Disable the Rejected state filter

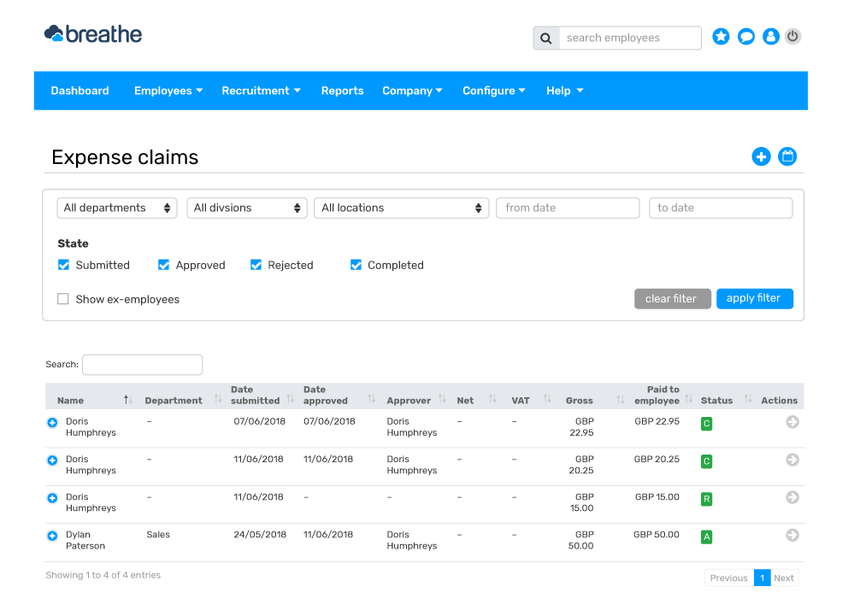point(256,265)
